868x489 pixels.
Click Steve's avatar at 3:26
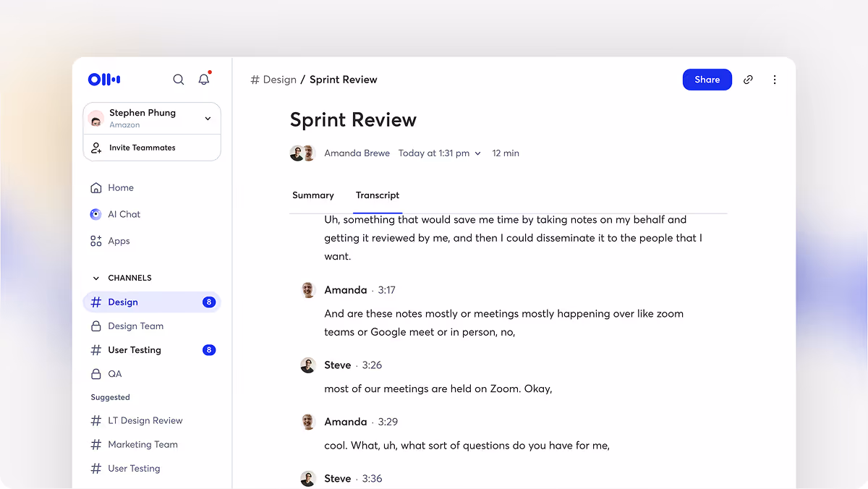pos(308,365)
